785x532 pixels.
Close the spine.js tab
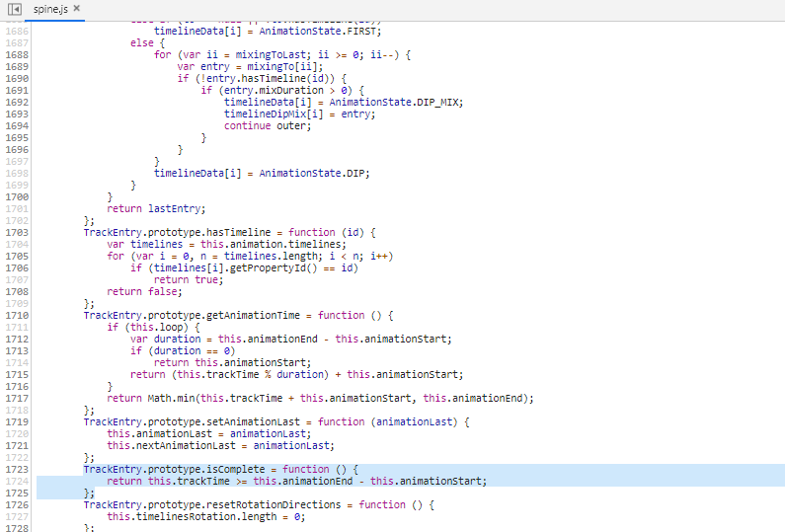(77, 8)
